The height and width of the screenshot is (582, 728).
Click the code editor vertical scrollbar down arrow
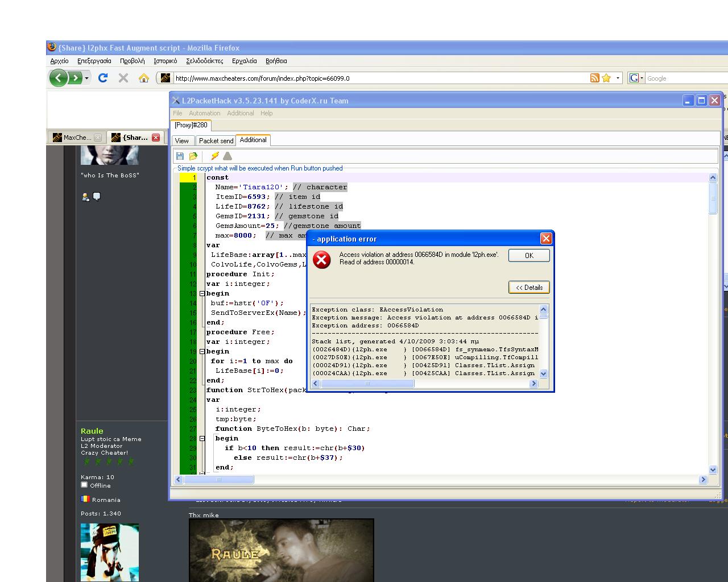(x=713, y=470)
